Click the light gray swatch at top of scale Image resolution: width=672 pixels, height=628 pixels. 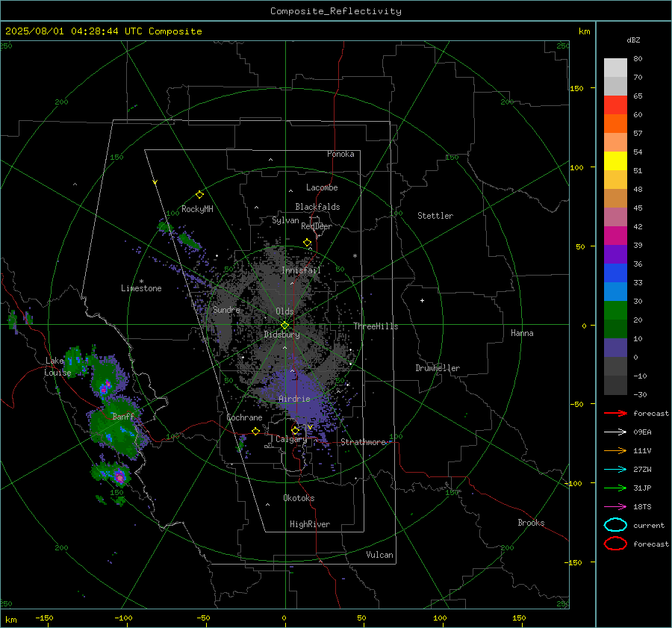tap(615, 67)
